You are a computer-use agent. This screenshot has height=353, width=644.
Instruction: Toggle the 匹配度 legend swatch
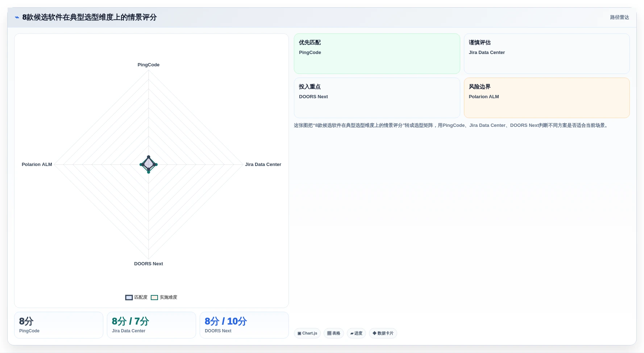coord(129,298)
